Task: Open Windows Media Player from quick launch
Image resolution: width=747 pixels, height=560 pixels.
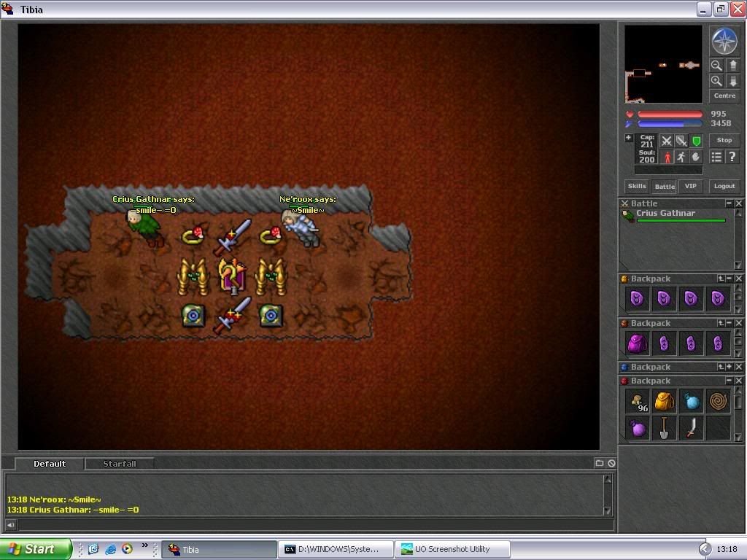Action: click(127, 549)
